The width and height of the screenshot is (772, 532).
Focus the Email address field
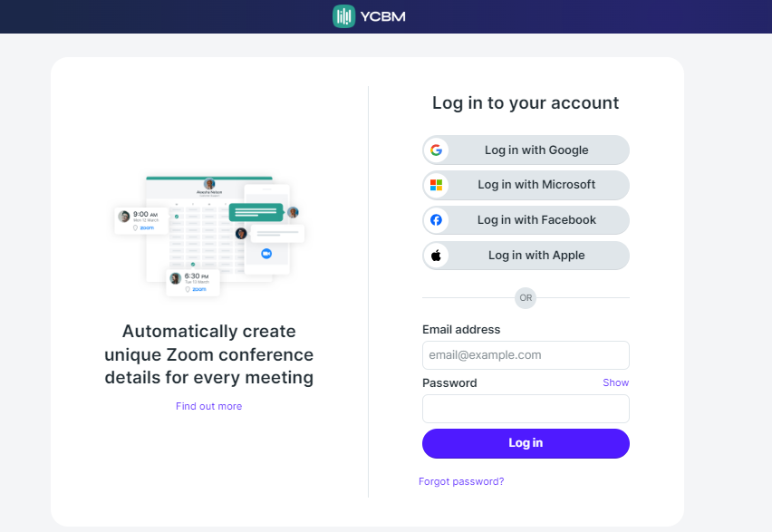pos(526,355)
